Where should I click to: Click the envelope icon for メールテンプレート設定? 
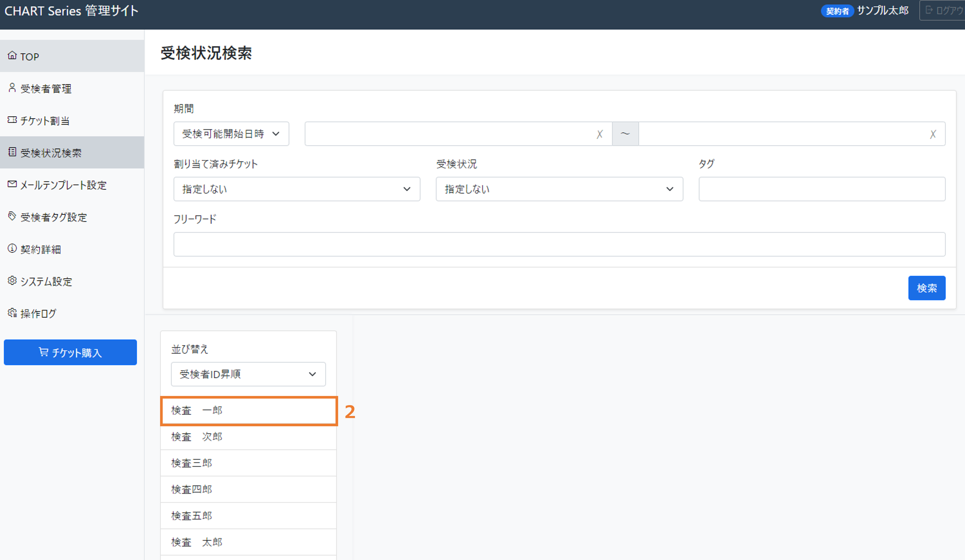point(12,184)
